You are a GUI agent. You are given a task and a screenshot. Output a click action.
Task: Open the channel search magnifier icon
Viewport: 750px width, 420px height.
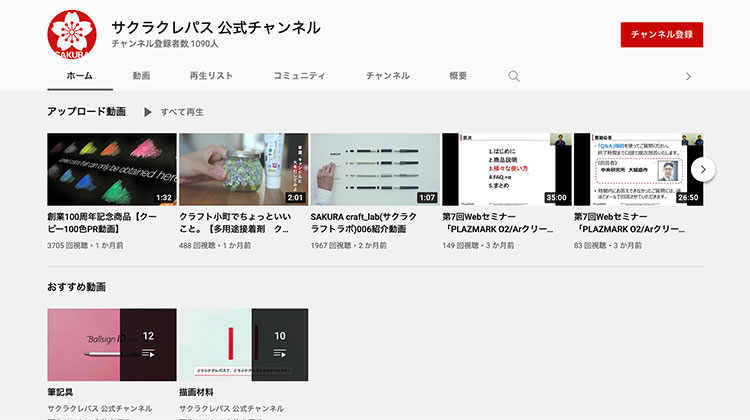coord(514,76)
